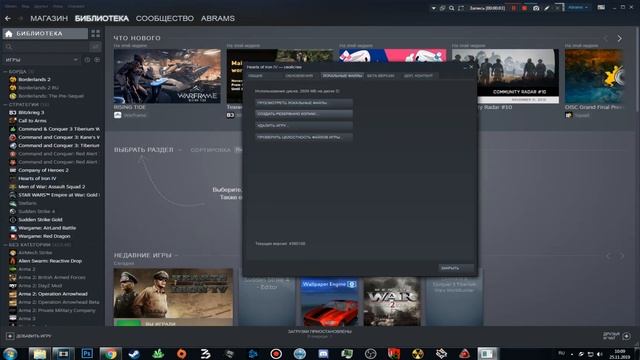Viewport: 640px width, 360px height.
Task: Open OBS Studio from the taskbar
Action: tap(370, 353)
